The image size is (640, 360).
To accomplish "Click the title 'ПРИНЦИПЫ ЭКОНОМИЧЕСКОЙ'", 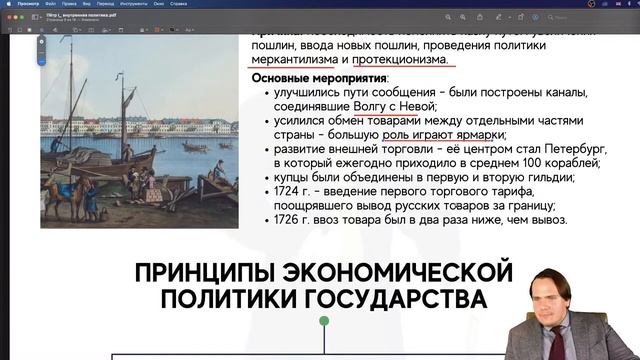I will [324, 272].
